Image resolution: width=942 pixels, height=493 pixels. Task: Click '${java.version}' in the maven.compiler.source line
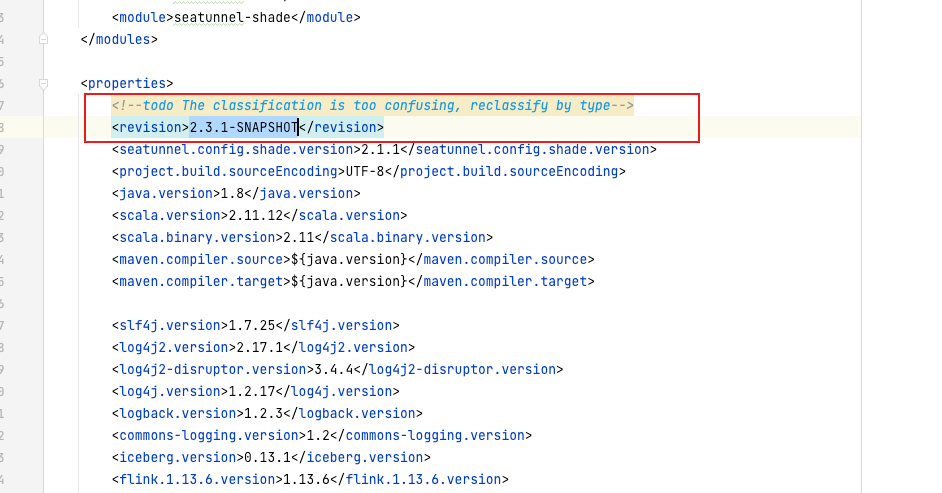click(x=349, y=259)
